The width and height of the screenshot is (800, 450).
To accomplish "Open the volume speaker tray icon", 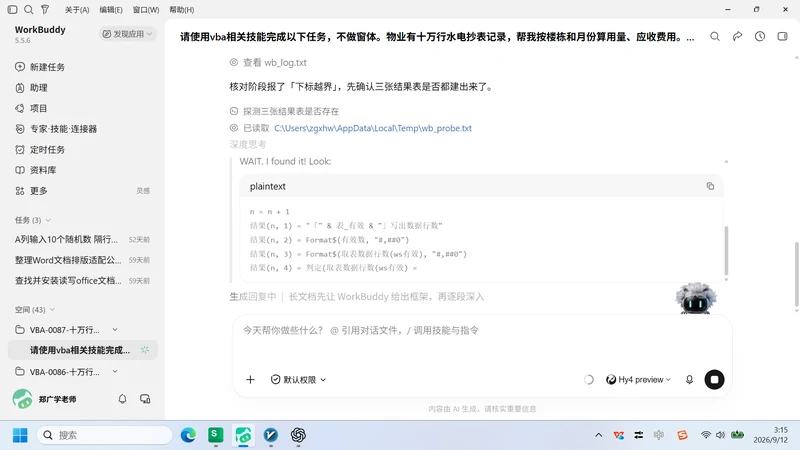I will click(x=720, y=435).
